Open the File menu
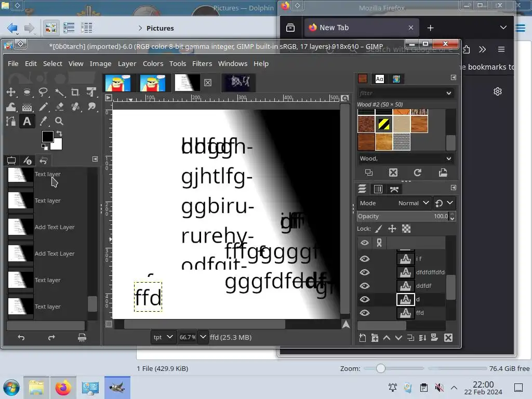532x399 pixels. point(13,63)
